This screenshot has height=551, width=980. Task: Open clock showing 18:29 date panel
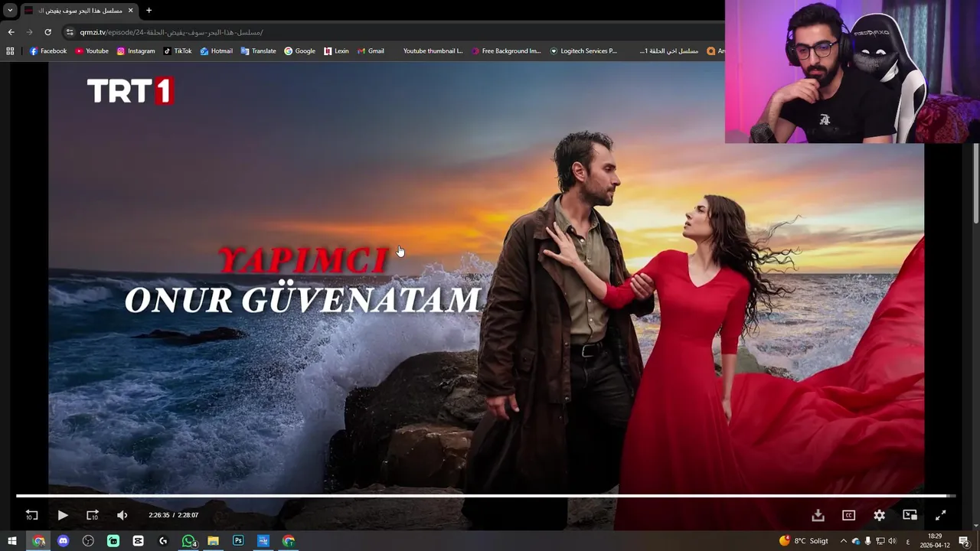click(935, 541)
